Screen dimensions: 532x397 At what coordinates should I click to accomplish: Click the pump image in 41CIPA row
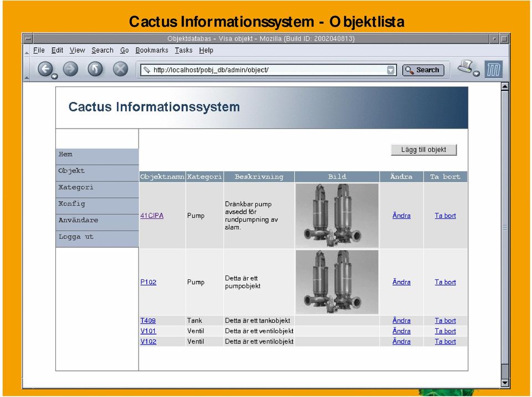(337, 216)
